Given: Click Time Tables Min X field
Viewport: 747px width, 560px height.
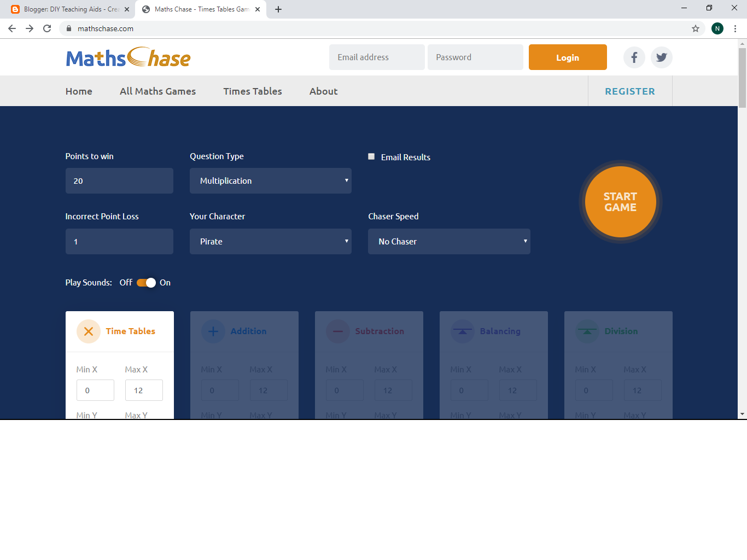Looking at the screenshot, I should point(95,390).
